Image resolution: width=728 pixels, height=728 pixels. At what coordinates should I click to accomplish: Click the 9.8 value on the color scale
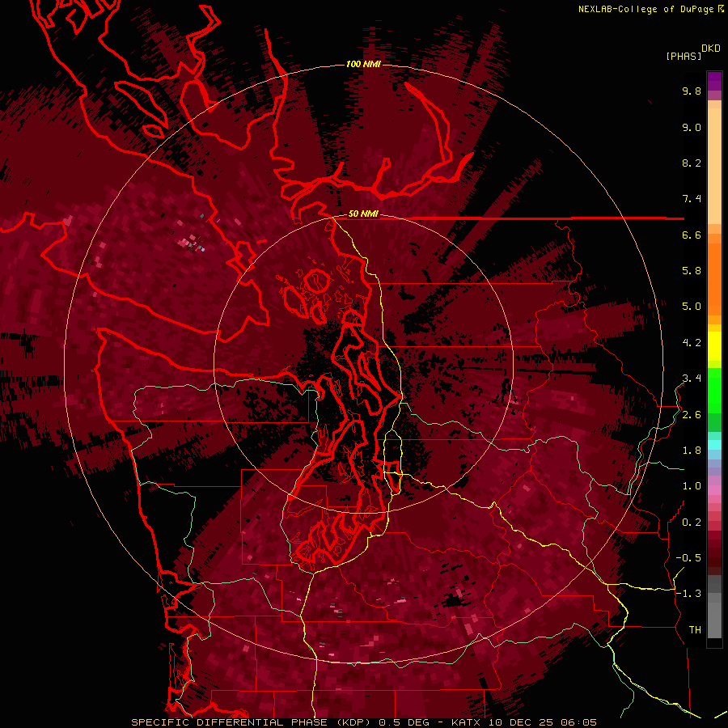pos(692,91)
